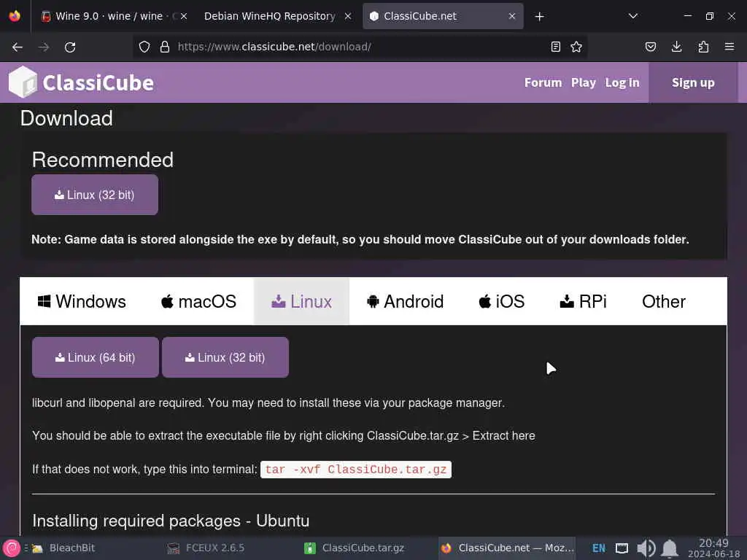Click the EN keyboard layout indicator

pyautogui.click(x=599, y=548)
